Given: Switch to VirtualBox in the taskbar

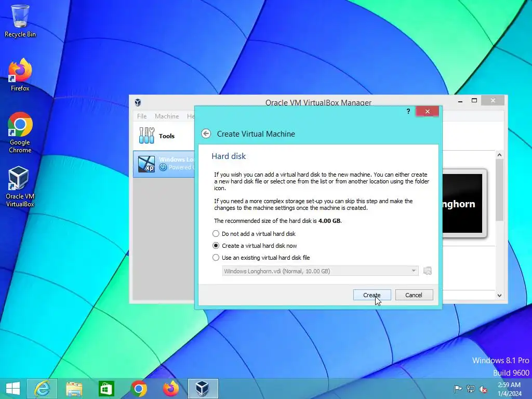Looking at the screenshot, I should click(203, 389).
